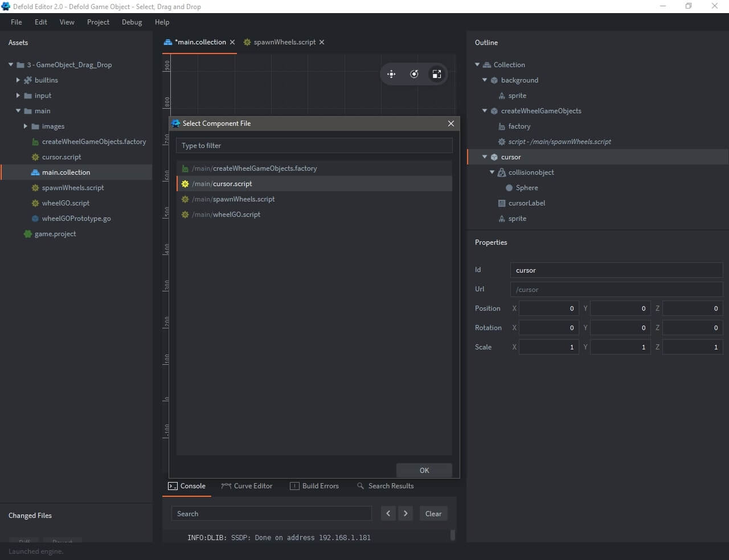This screenshot has height=560, width=729.
Task: Click the Id property field
Action: [x=616, y=270]
